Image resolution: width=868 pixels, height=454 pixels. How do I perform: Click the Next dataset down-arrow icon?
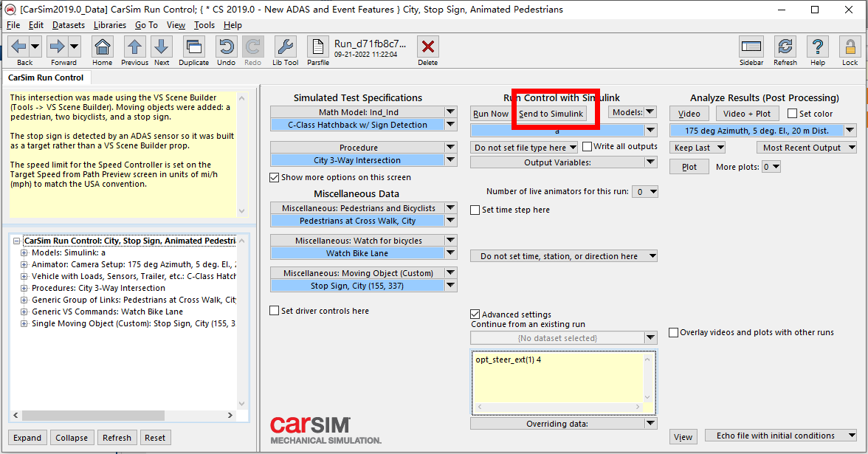[x=162, y=47]
